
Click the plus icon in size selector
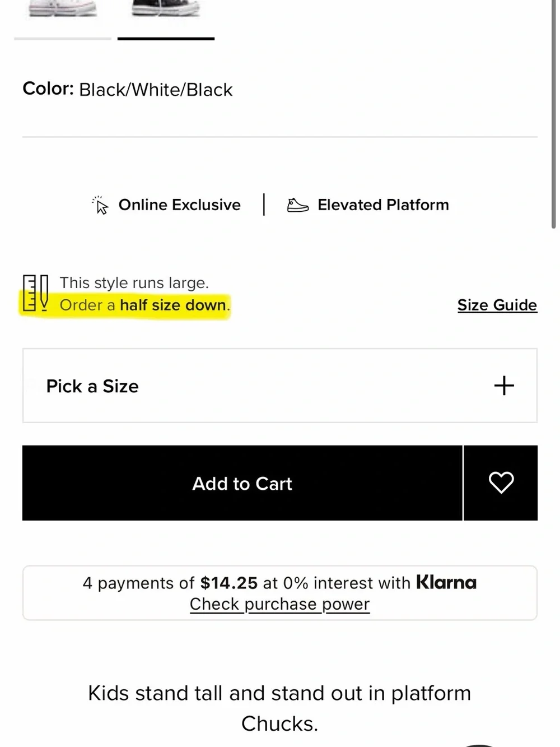pyautogui.click(x=504, y=386)
